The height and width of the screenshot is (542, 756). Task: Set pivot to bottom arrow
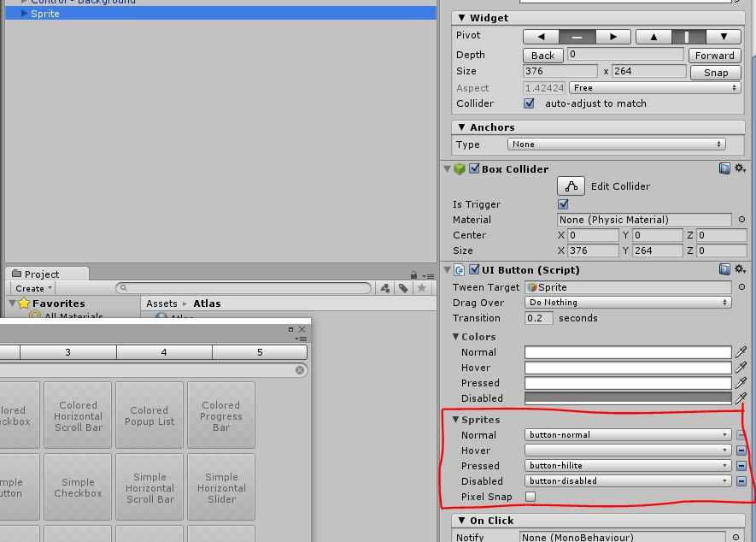click(724, 37)
